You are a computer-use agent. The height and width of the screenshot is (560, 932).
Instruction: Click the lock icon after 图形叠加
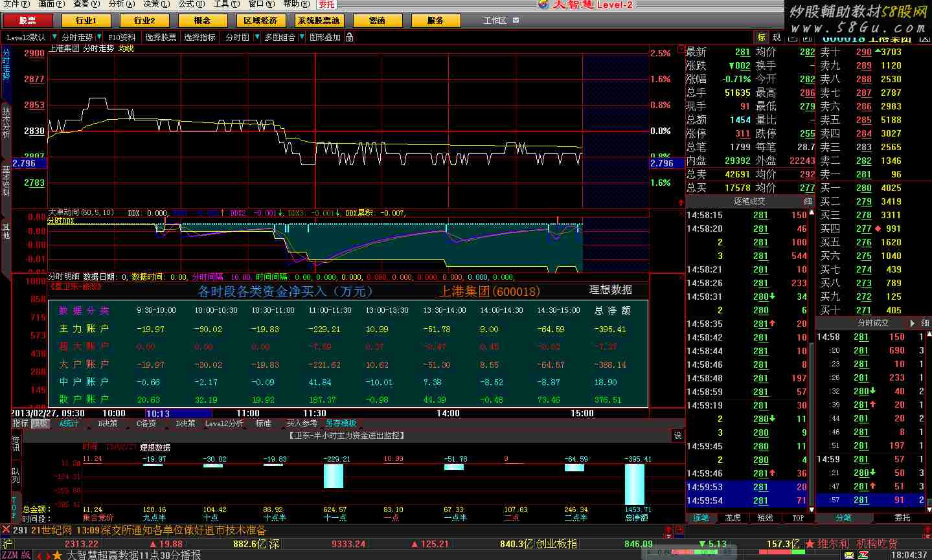(350, 38)
